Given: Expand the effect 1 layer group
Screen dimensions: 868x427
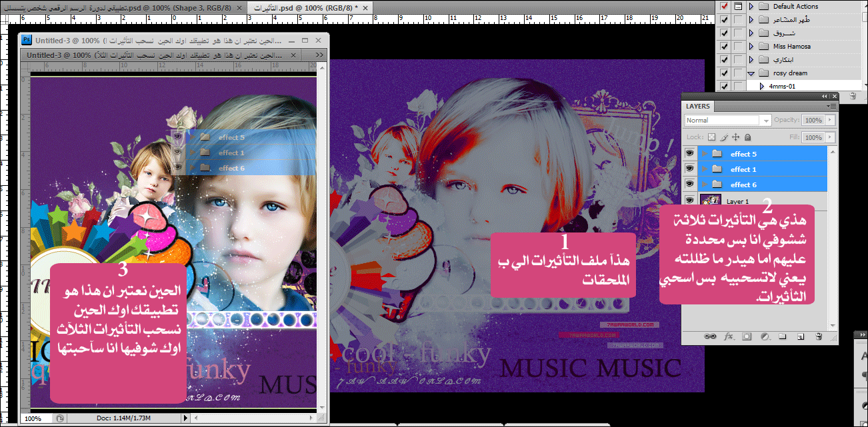Looking at the screenshot, I should (705, 169).
